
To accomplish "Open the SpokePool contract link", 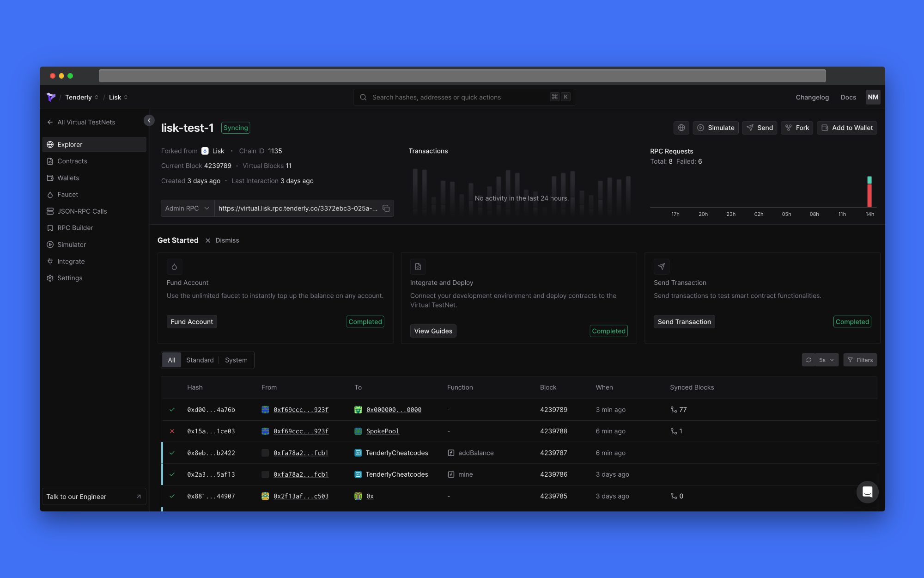I will (382, 431).
